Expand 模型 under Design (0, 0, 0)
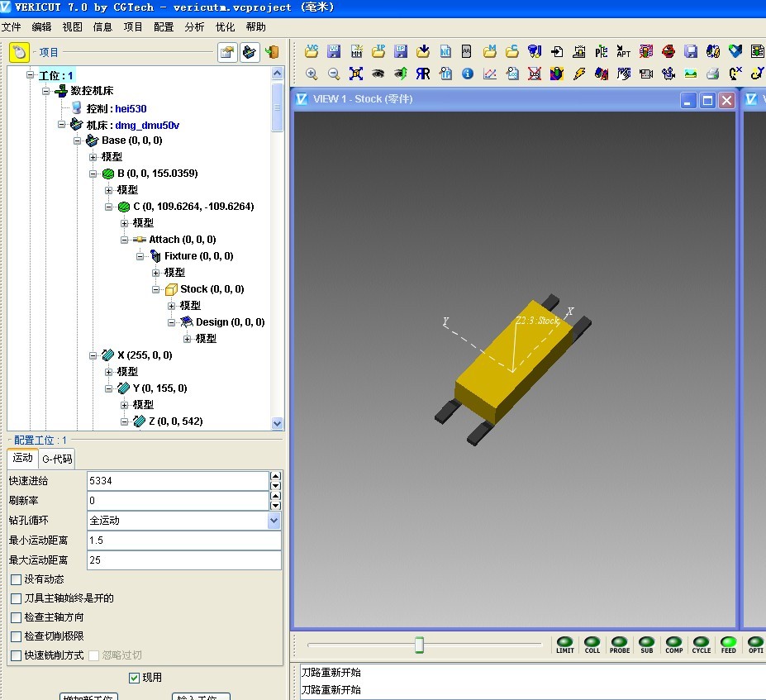This screenshot has height=700, width=766. pyautogui.click(x=187, y=339)
